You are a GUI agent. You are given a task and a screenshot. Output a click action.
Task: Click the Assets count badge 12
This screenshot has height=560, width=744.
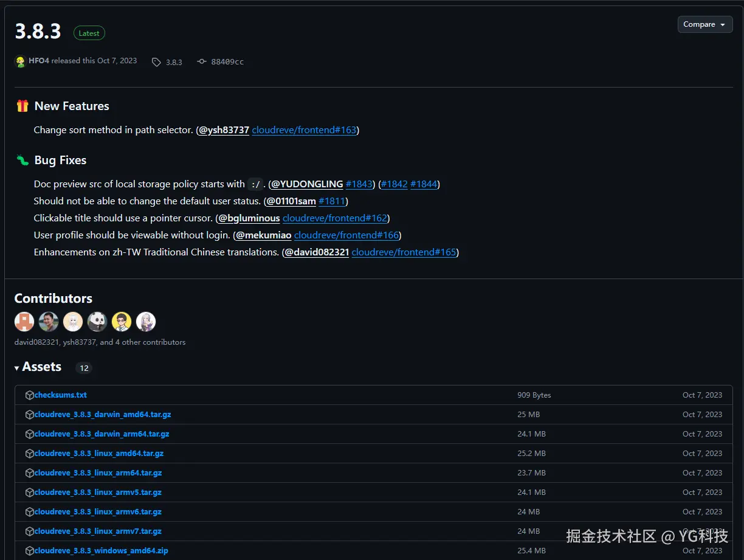tap(84, 368)
